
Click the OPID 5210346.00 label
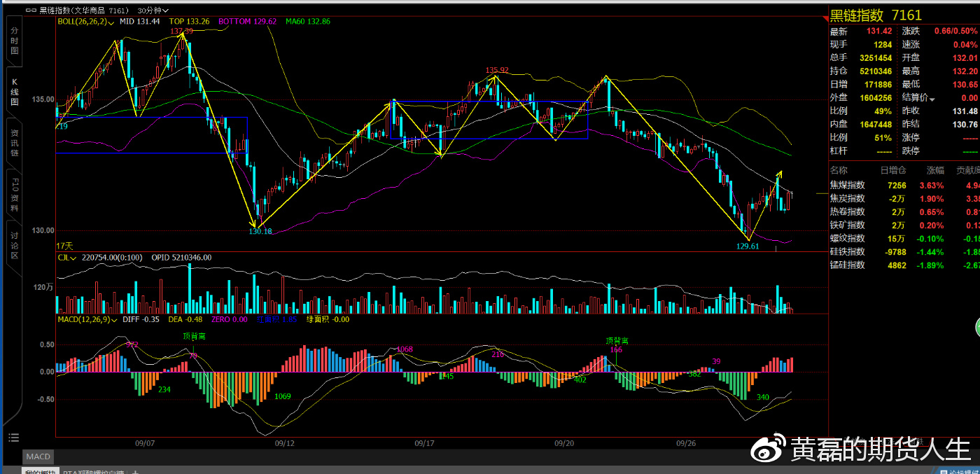(x=181, y=258)
